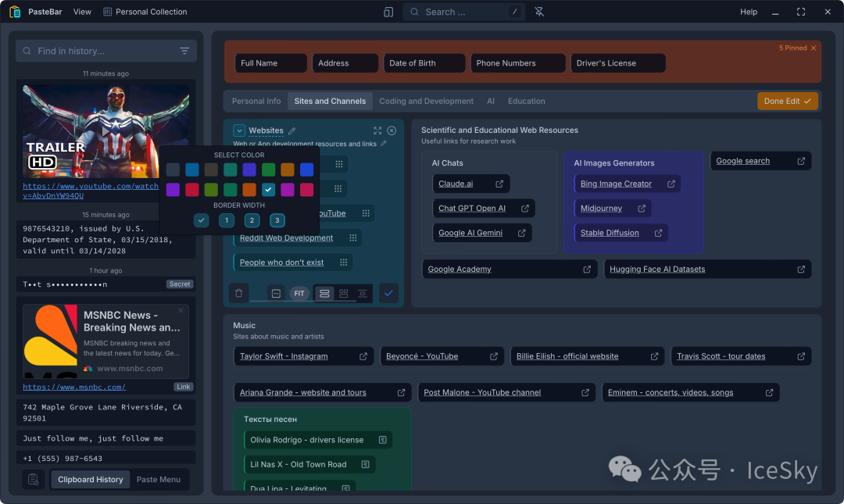The image size is (844, 504).
Task: Click the history filter icon in search box
Action: (x=184, y=51)
